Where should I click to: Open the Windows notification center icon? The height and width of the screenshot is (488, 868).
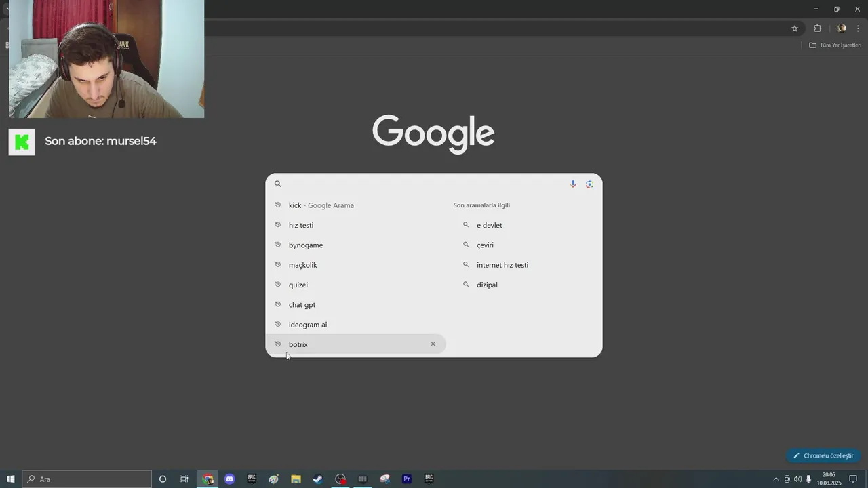(x=853, y=479)
